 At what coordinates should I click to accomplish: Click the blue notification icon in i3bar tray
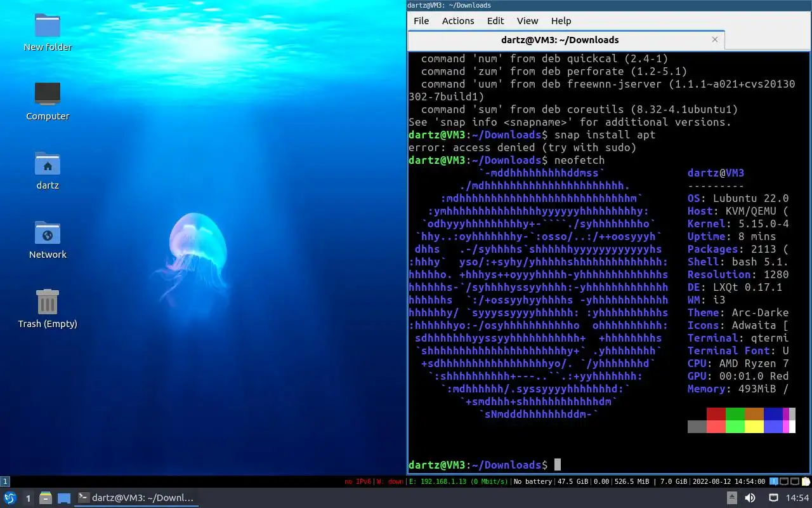[x=775, y=481]
